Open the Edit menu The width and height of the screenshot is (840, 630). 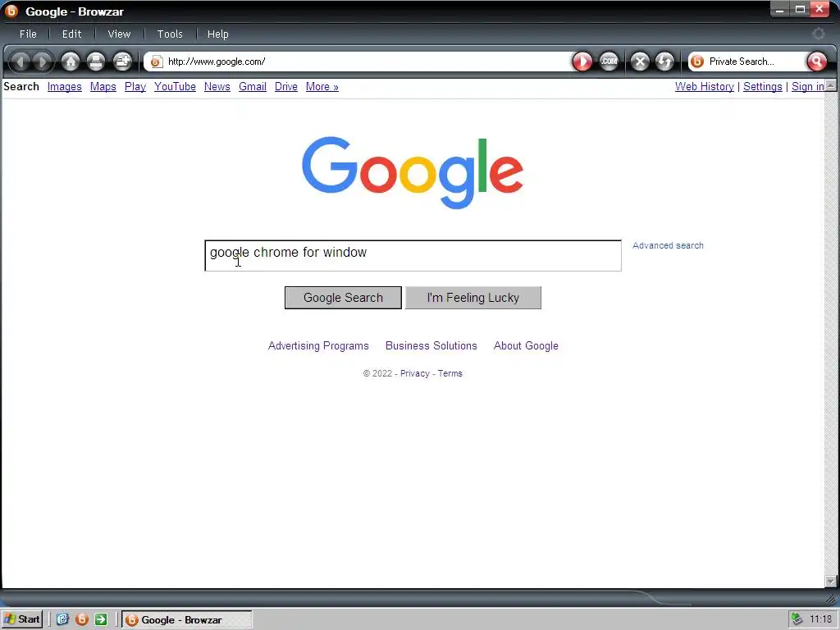(x=72, y=34)
